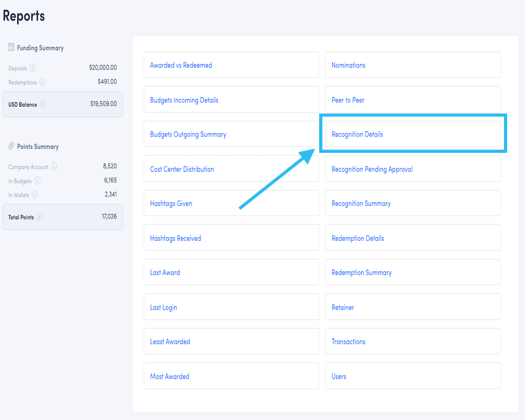
Task: Click the info icon beside Redemptions
Action: (43, 82)
